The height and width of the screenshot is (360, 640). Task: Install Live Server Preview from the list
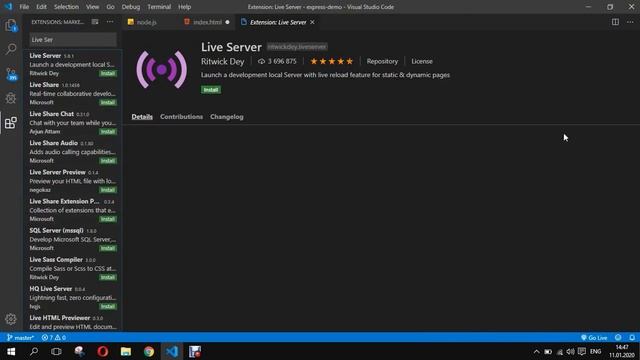[x=108, y=190]
